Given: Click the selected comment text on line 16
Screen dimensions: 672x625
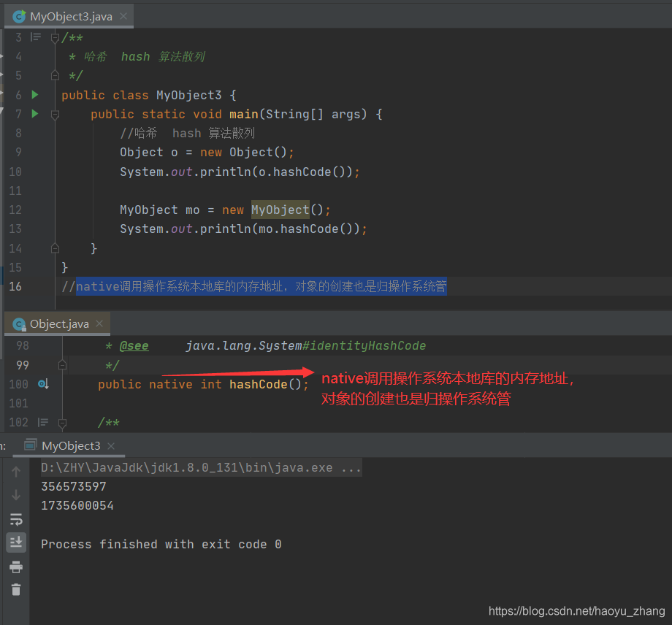Looking at the screenshot, I should tap(261, 286).
